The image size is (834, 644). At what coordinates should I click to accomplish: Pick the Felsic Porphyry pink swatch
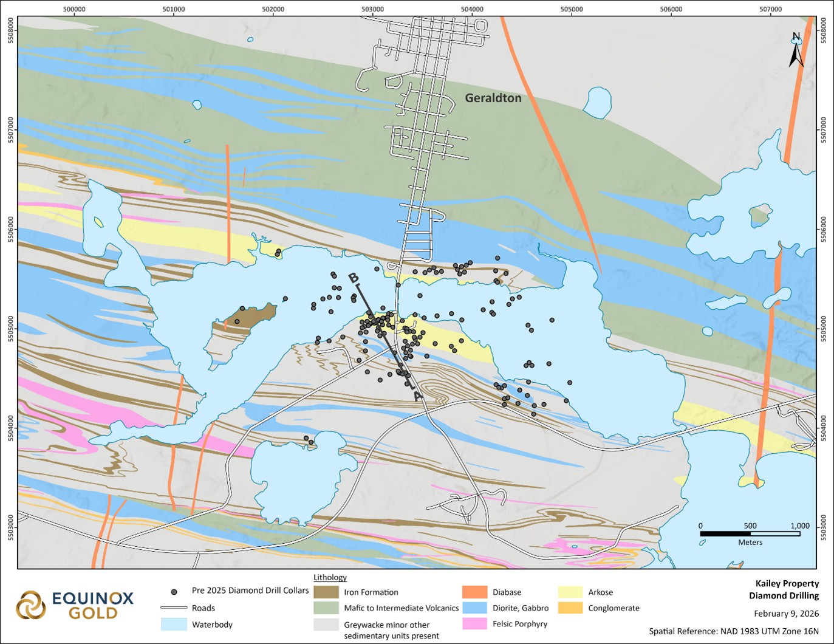(474, 623)
